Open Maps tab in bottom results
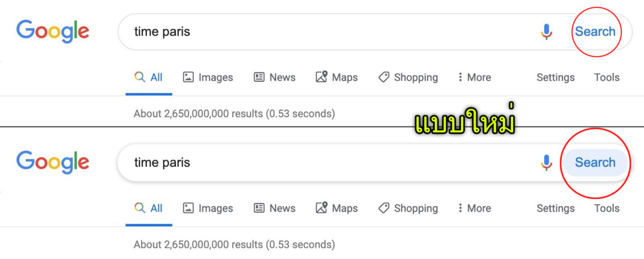 (x=336, y=208)
